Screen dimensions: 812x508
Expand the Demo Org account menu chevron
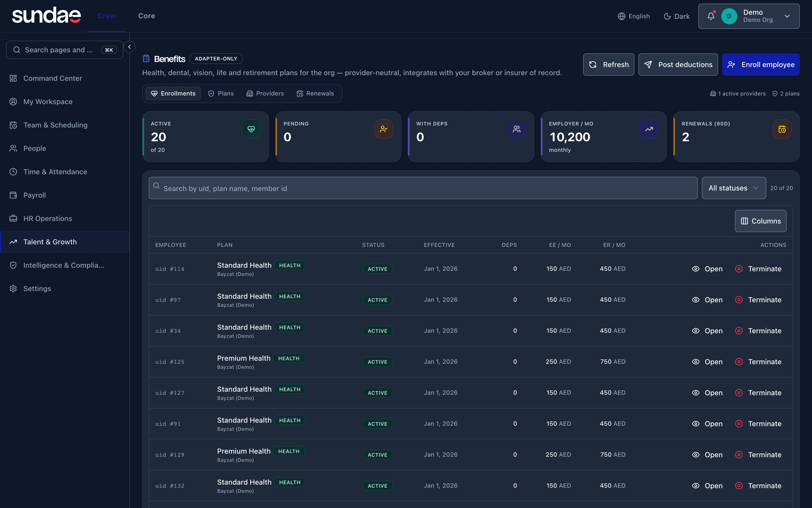click(787, 16)
